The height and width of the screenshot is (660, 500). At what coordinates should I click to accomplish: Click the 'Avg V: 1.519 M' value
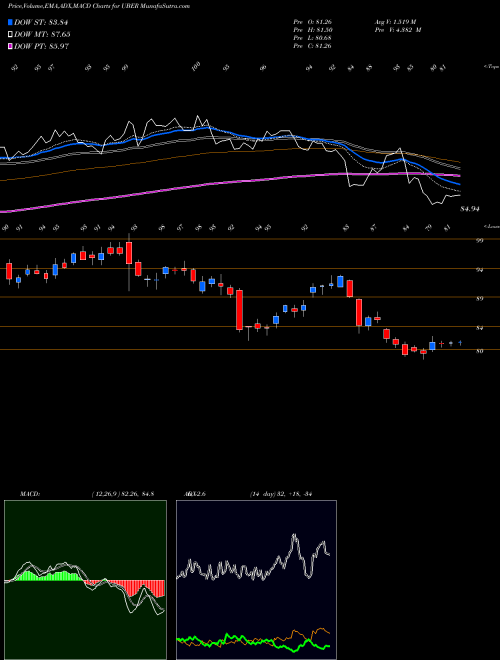(395, 22)
